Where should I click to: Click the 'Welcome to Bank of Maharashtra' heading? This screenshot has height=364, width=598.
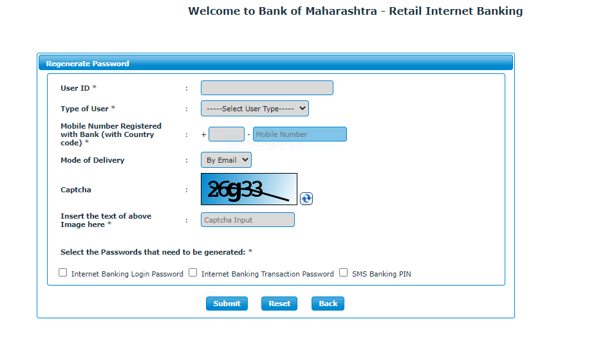pos(355,11)
